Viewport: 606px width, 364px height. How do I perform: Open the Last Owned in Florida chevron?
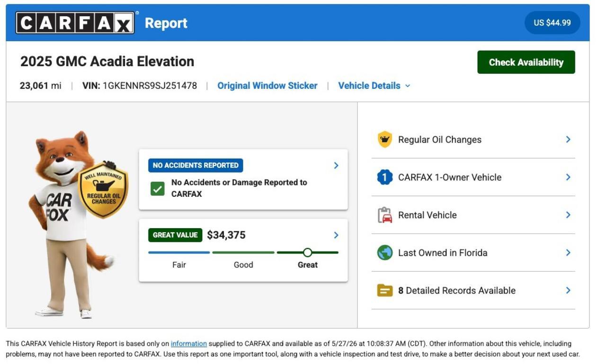coord(568,253)
